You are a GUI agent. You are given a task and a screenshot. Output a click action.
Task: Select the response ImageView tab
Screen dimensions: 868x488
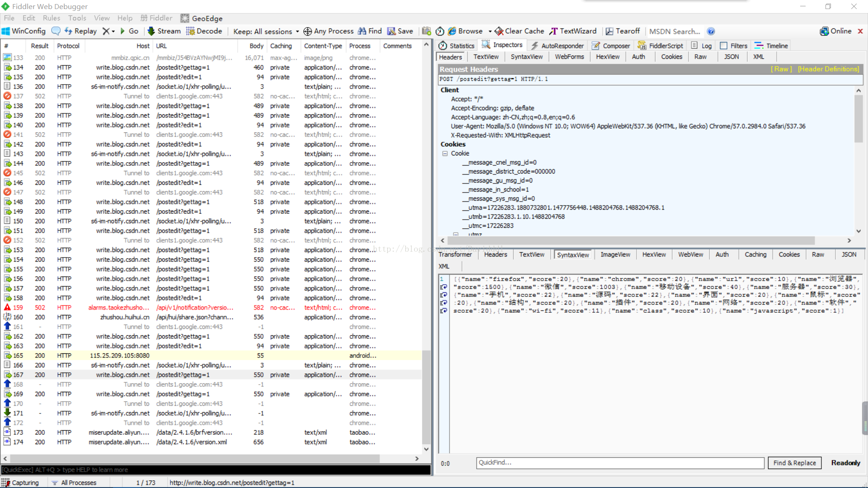615,254
